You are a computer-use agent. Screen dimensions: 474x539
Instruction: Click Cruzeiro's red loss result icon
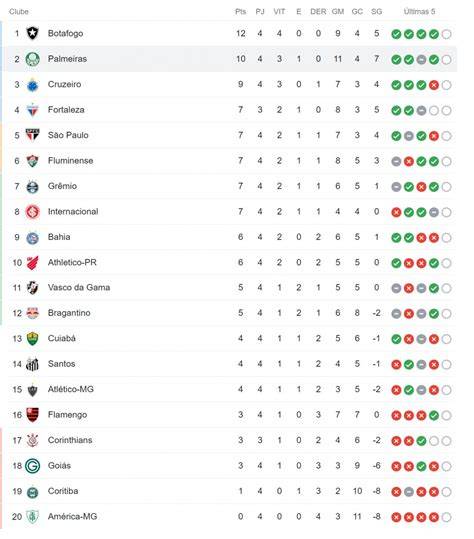434,85
